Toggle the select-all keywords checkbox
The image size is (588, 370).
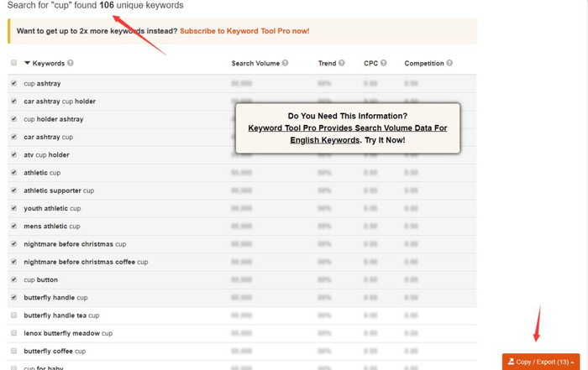point(14,63)
